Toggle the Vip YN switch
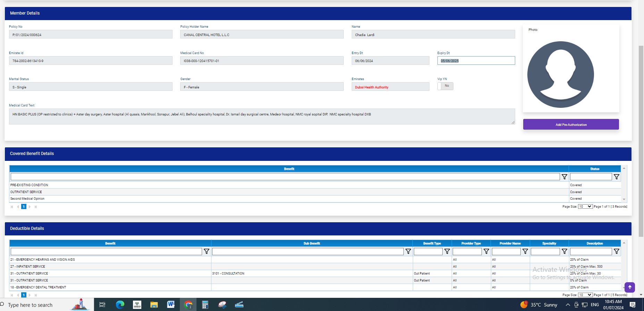The width and height of the screenshot is (644, 311). 445,86
